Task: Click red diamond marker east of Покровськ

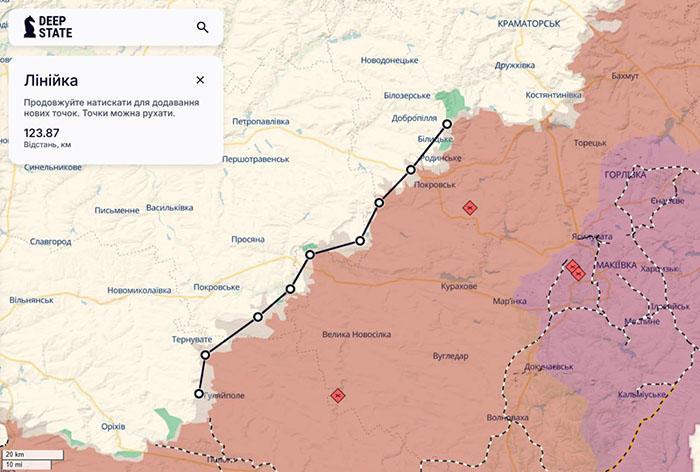Action: coord(470,208)
